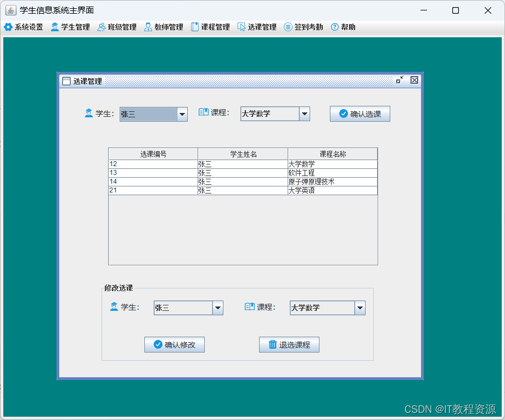505x420 pixels.
Task: Click the open book icon in top form
Action: pyautogui.click(x=204, y=112)
